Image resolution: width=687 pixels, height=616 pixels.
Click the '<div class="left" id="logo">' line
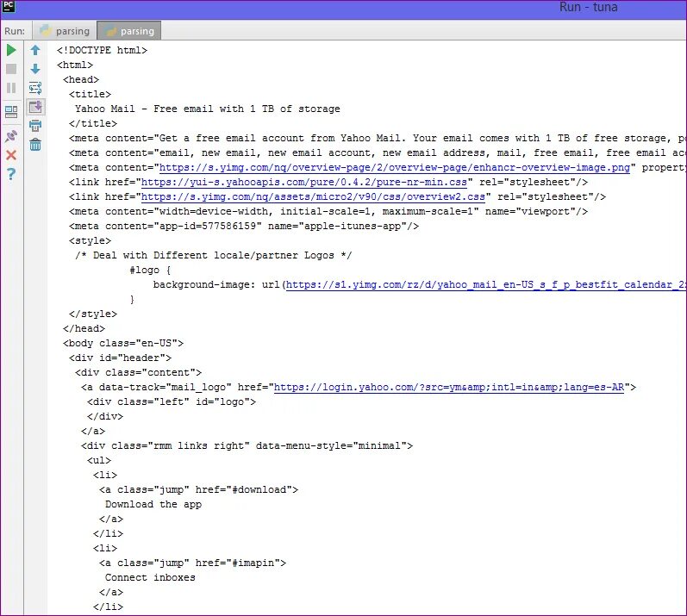172,402
